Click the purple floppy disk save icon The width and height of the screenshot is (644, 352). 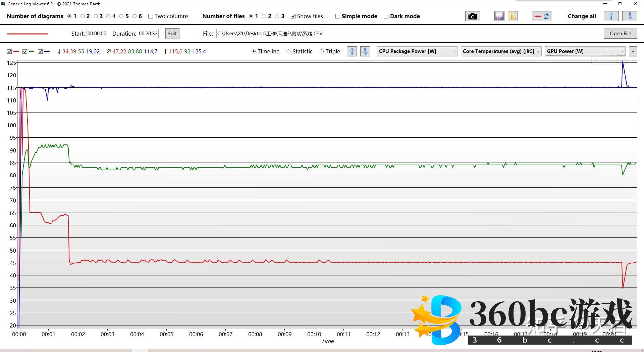[x=499, y=16]
